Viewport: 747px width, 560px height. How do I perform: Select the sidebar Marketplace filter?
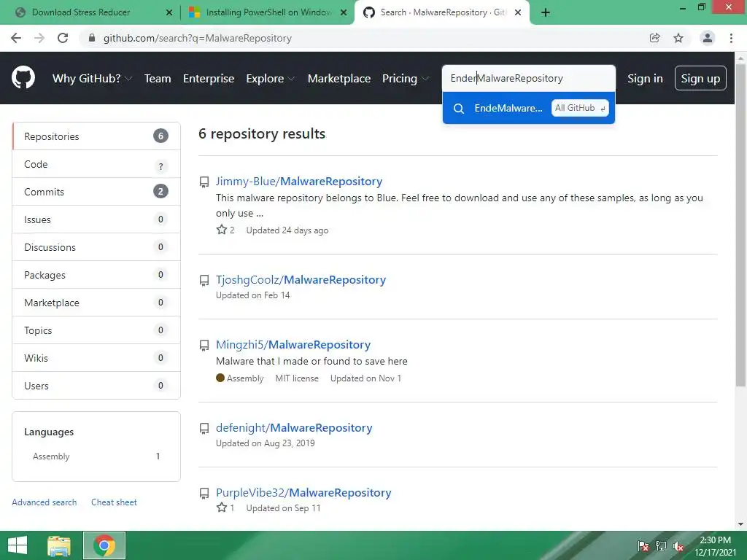point(96,303)
